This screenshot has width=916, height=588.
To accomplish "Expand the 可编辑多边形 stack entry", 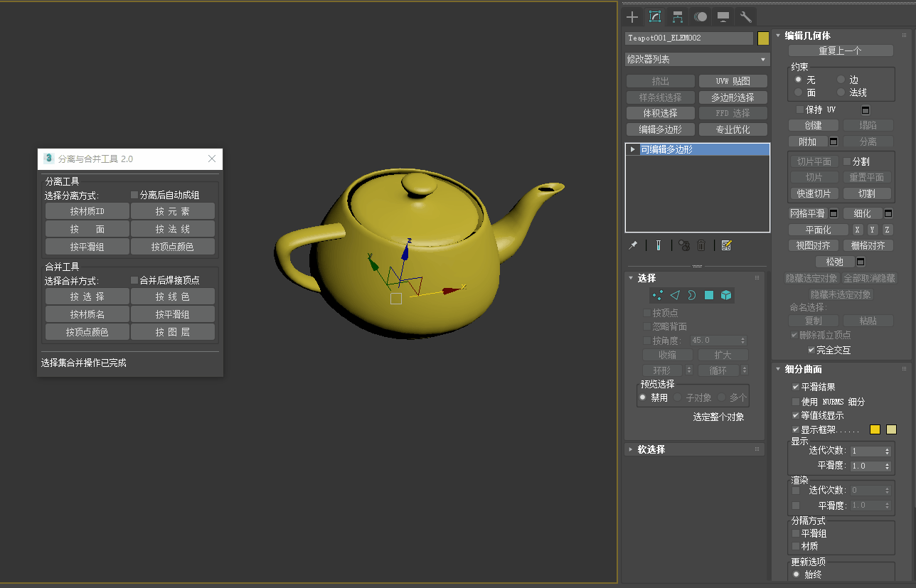I will click(632, 149).
